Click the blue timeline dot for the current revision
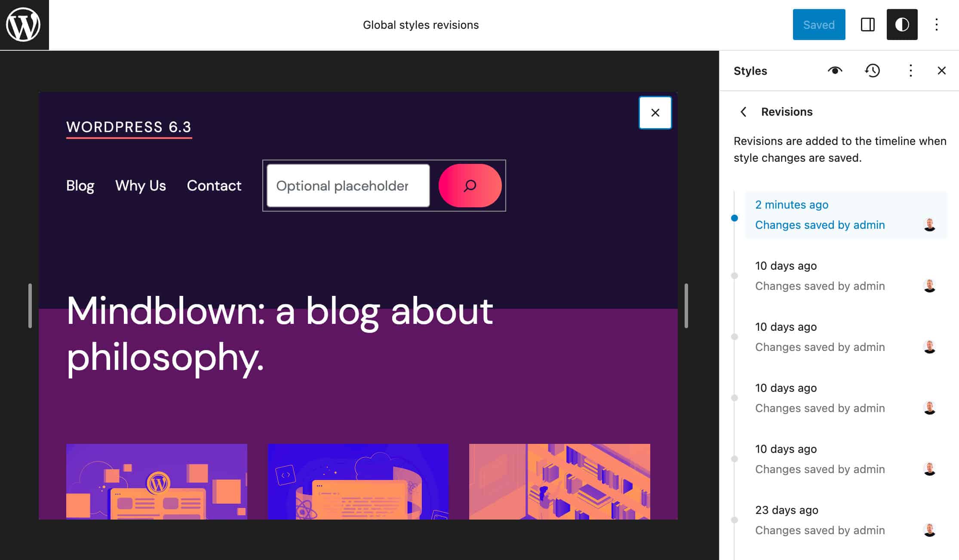This screenshot has width=959, height=560. (734, 218)
